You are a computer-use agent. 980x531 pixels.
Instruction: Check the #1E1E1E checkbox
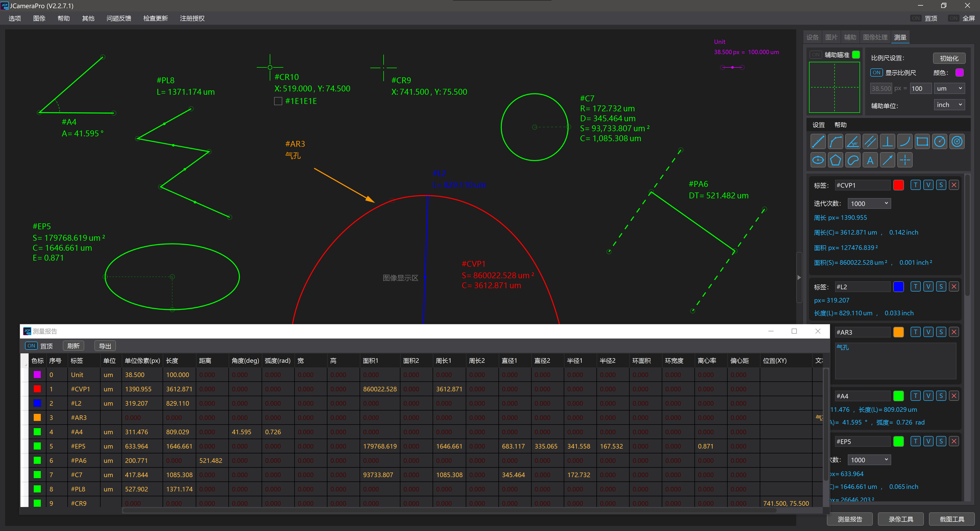pyautogui.click(x=278, y=101)
